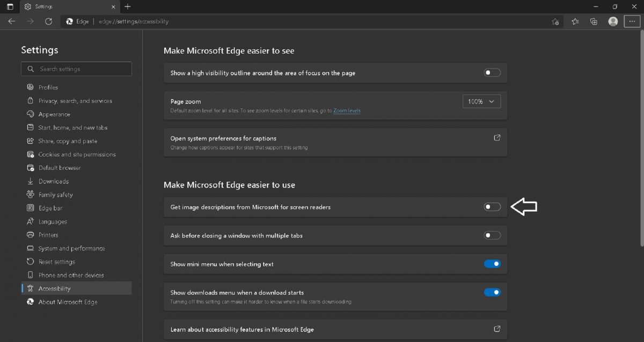Toggle Show downloads menu when download starts
644x342 pixels.
pyautogui.click(x=492, y=292)
